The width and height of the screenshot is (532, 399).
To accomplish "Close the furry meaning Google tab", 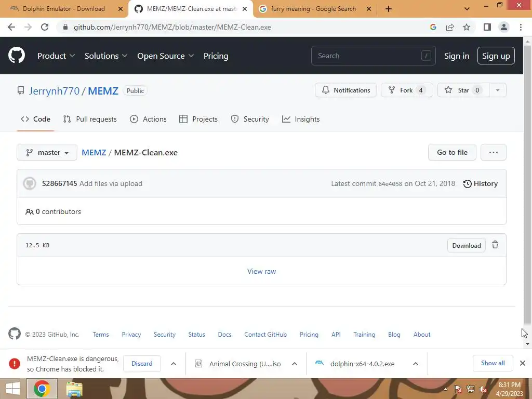I will click(x=369, y=9).
